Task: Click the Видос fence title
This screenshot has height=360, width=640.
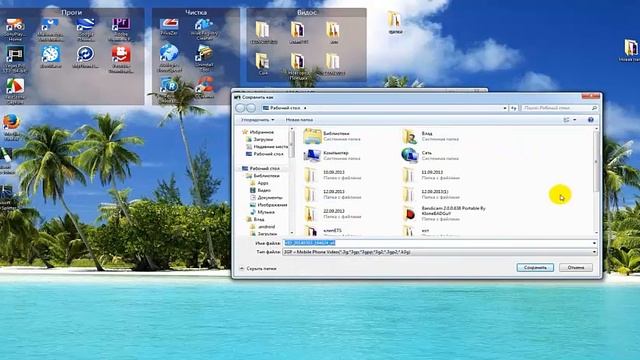Action: coord(307,12)
